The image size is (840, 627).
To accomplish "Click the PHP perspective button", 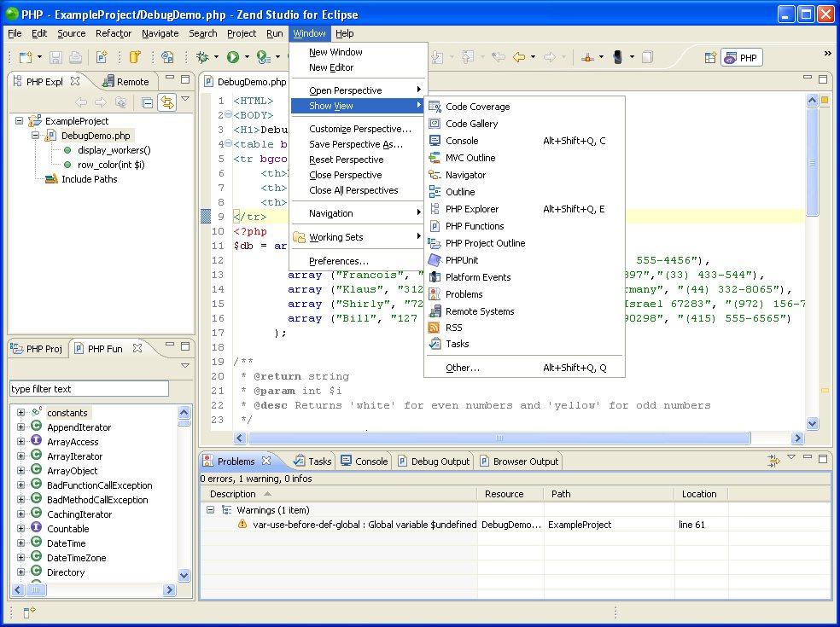I will (x=741, y=57).
